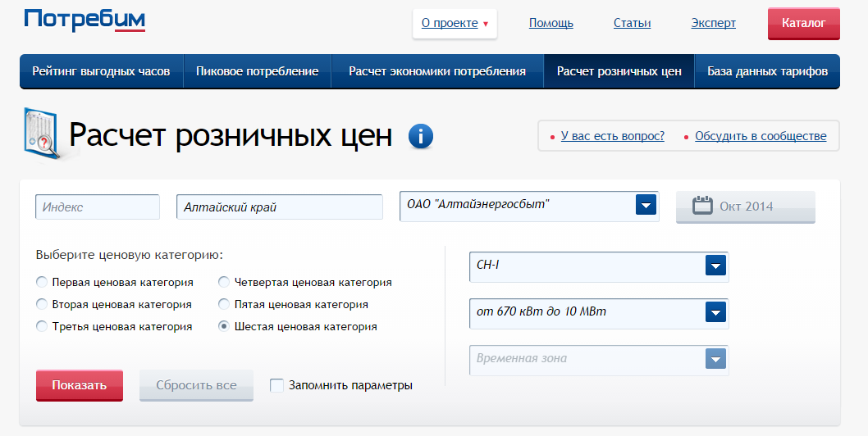Open the База данных тарифов tab
The height and width of the screenshot is (436, 868).
point(767,71)
